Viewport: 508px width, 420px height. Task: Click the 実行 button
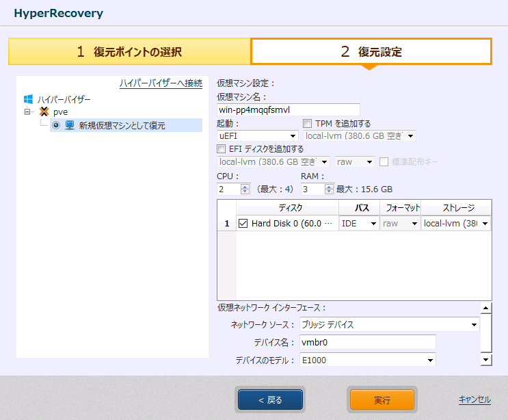coord(382,399)
